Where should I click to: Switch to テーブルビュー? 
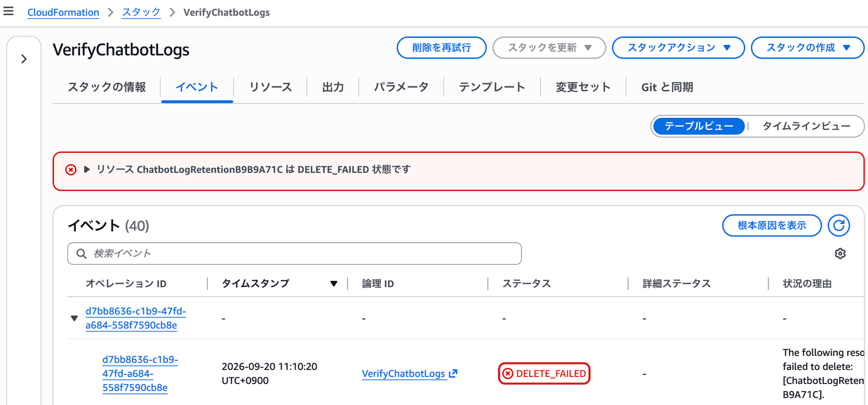click(x=699, y=126)
